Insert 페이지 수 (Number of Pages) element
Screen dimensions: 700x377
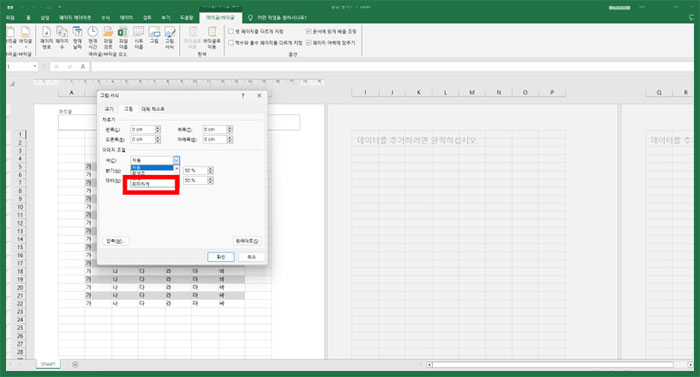(62, 38)
